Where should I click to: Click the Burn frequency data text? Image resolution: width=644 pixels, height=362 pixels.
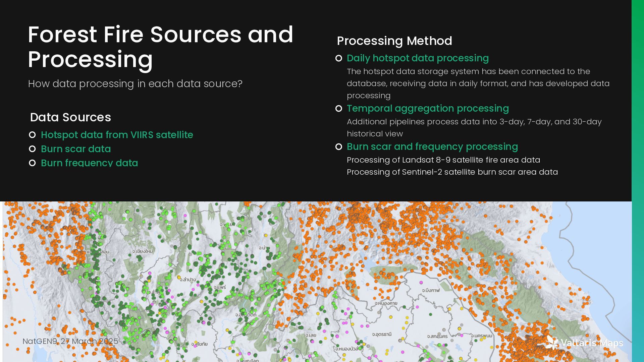click(x=89, y=163)
